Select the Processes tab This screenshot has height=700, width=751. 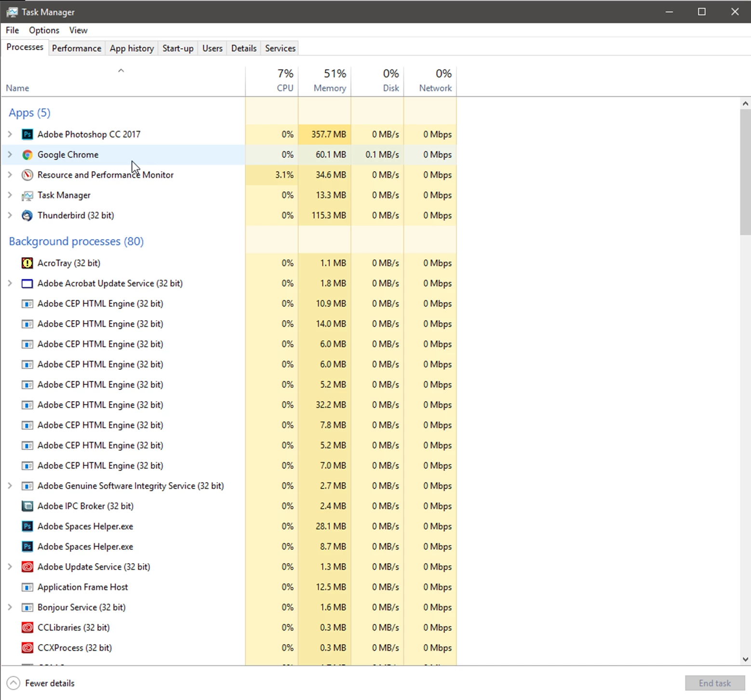pyautogui.click(x=25, y=47)
